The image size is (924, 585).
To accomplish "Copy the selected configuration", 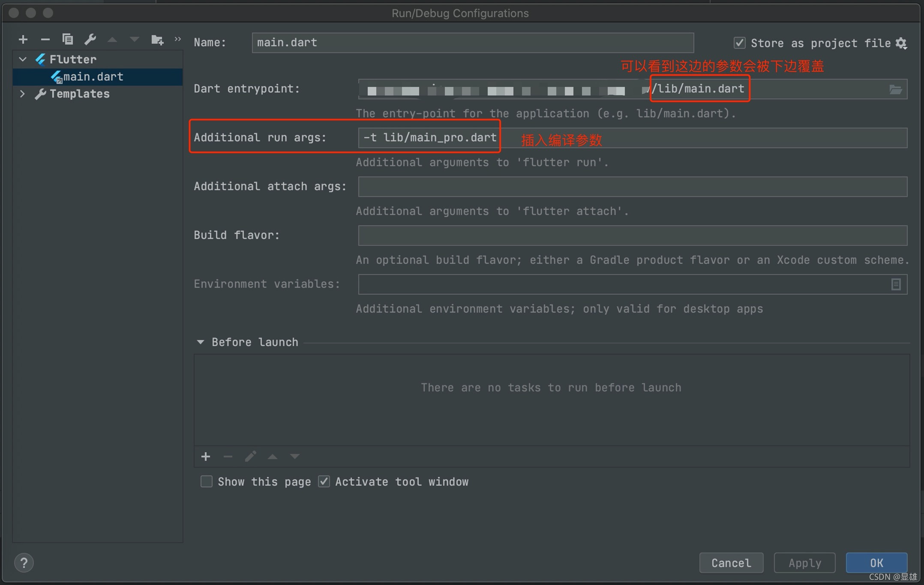I will point(68,40).
